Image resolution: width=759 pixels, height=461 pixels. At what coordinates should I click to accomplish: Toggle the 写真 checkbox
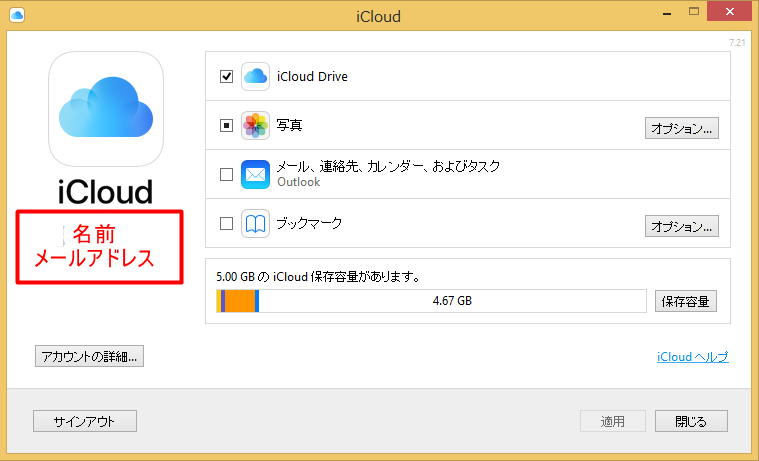(x=227, y=125)
